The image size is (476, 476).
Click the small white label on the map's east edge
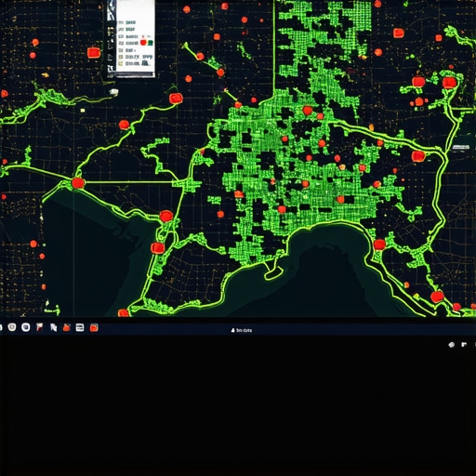click(x=461, y=147)
